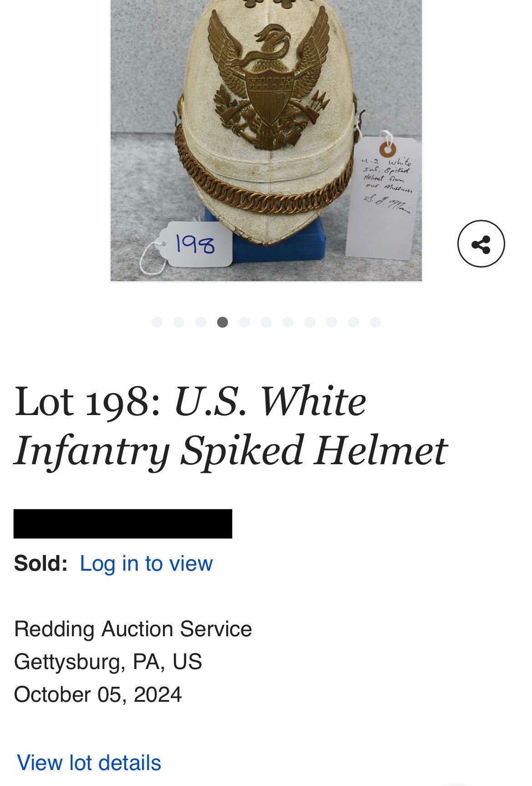Select the sixth image carousel dot
The height and width of the screenshot is (786, 532).
click(x=266, y=322)
